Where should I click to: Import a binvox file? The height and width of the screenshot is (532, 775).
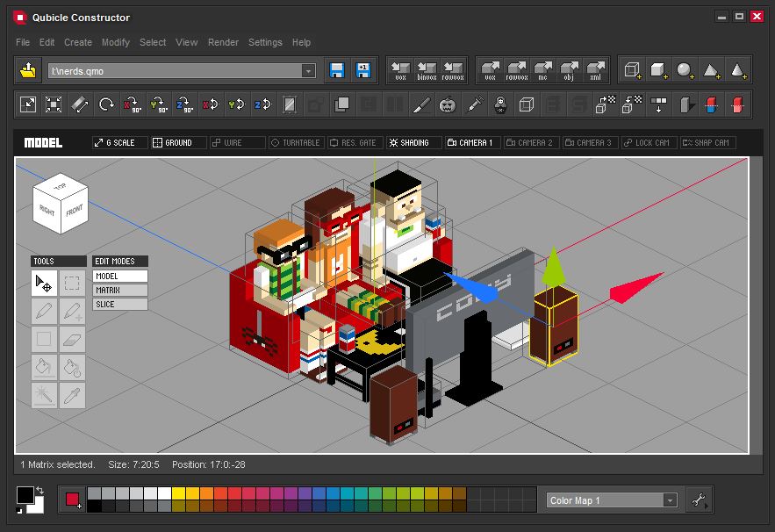427,68
